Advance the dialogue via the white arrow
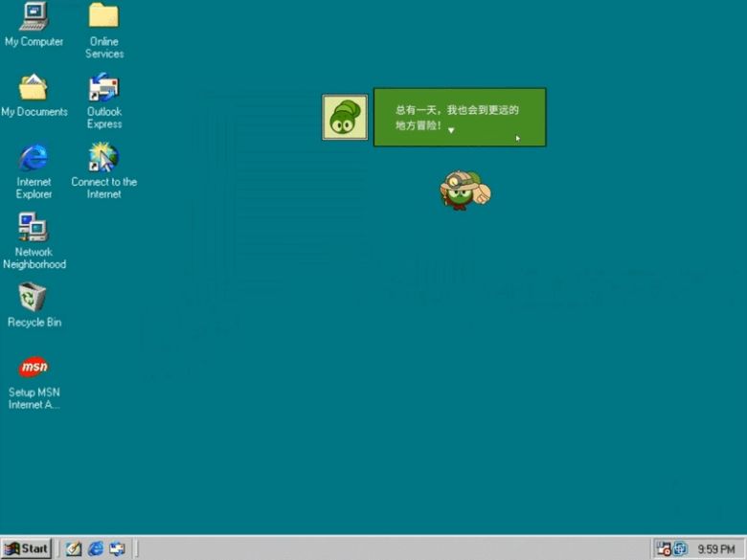The width and height of the screenshot is (747, 560). coord(451,130)
